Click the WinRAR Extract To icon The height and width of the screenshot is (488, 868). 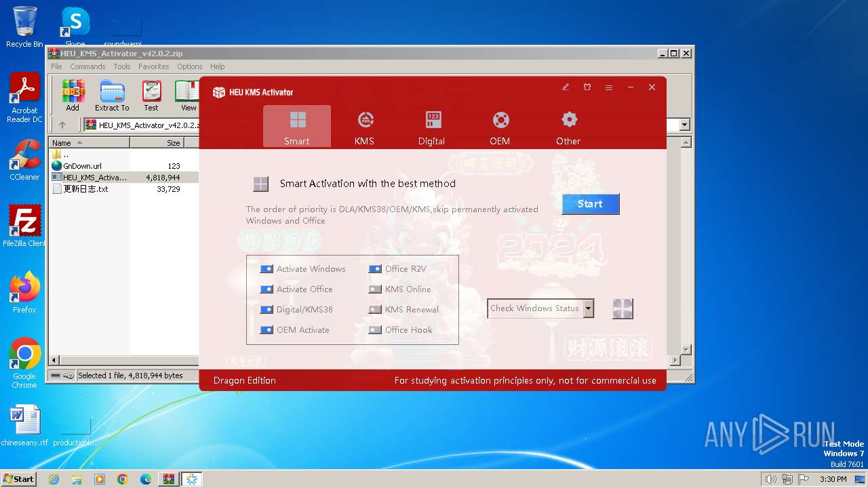[112, 96]
